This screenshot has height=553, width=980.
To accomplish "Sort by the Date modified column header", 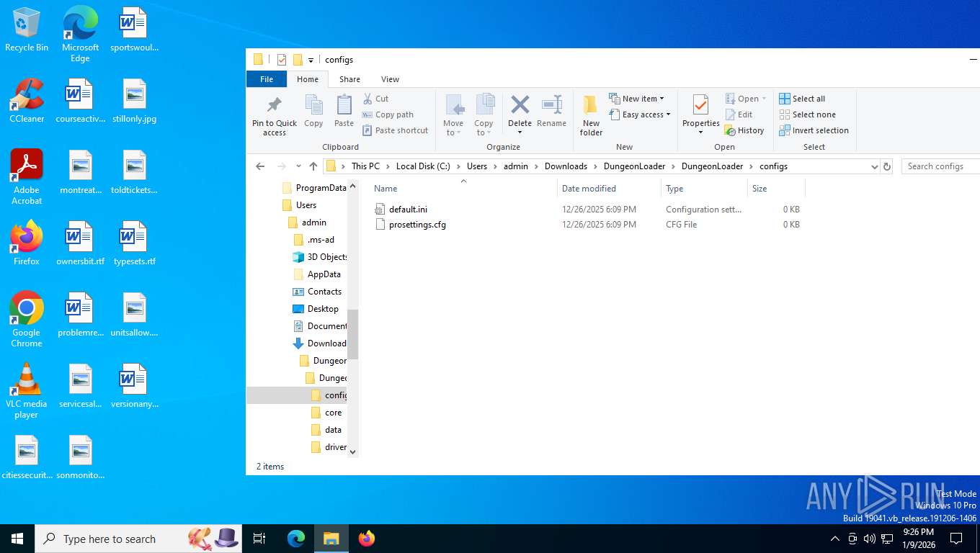I will pyautogui.click(x=609, y=189).
